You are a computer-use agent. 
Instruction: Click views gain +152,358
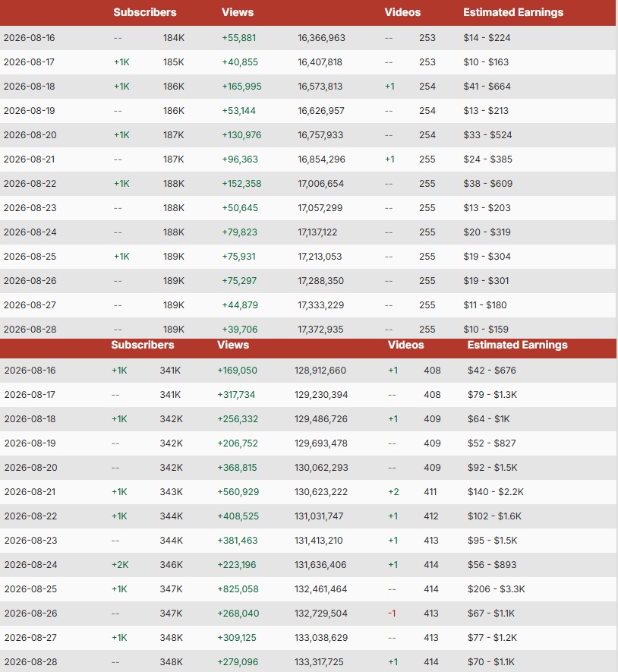tap(241, 184)
